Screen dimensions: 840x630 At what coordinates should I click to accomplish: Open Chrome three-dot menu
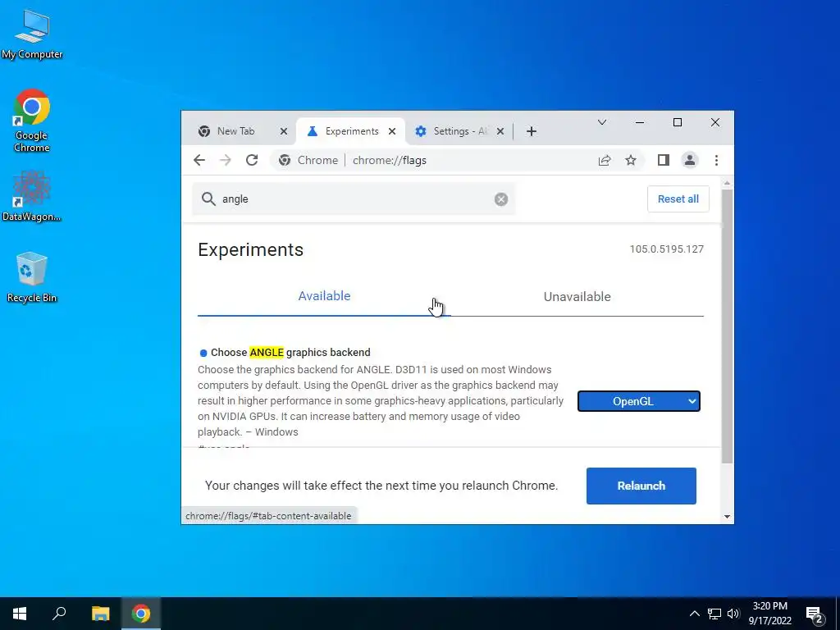tap(716, 160)
